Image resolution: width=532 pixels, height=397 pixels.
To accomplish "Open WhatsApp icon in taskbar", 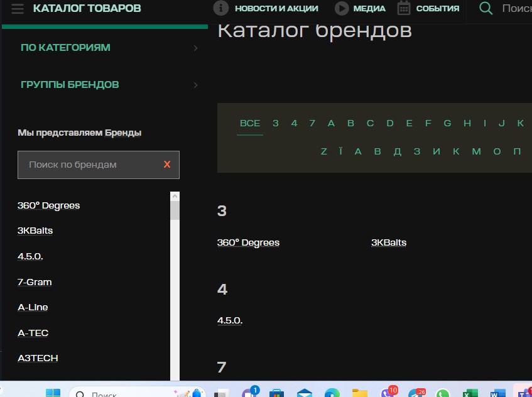I will point(442,393).
